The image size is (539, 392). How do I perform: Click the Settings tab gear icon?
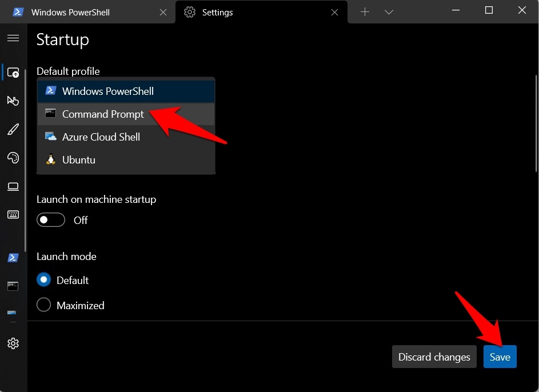(189, 12)
